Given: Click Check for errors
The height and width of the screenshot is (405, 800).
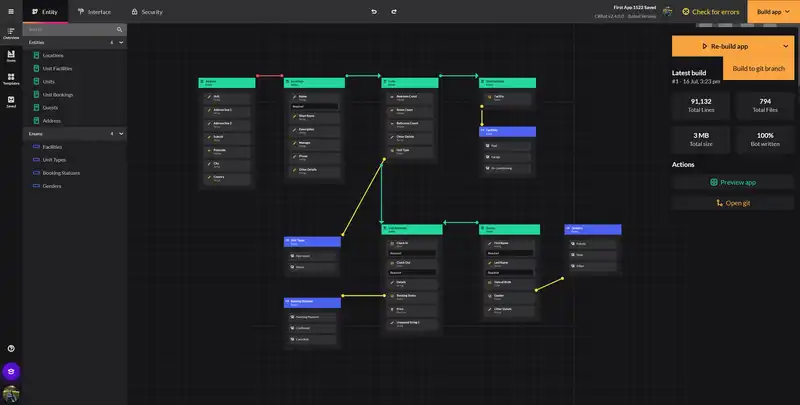Looking at the screenshot, I should coord(713,12).
